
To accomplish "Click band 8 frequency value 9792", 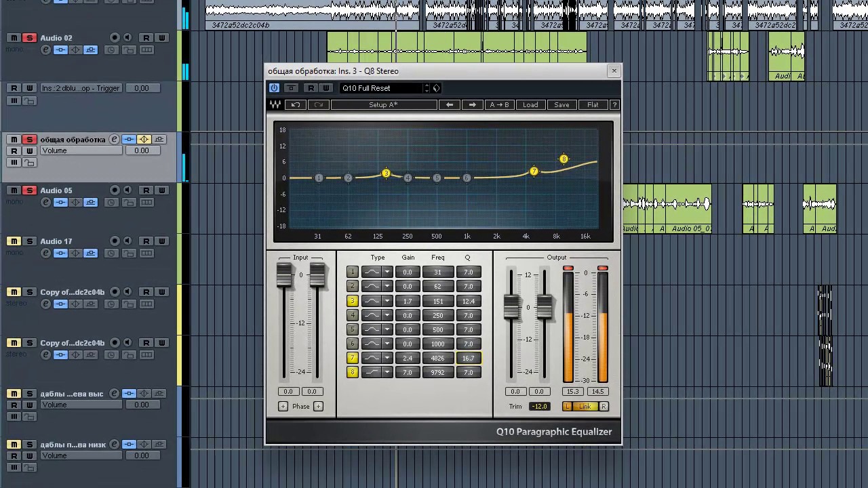I will [437, 372].
